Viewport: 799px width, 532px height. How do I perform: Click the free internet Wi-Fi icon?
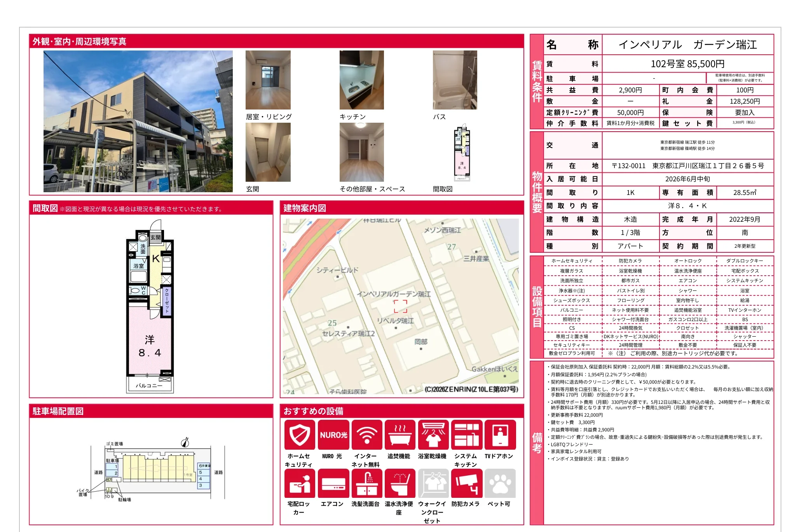(366, 435)
